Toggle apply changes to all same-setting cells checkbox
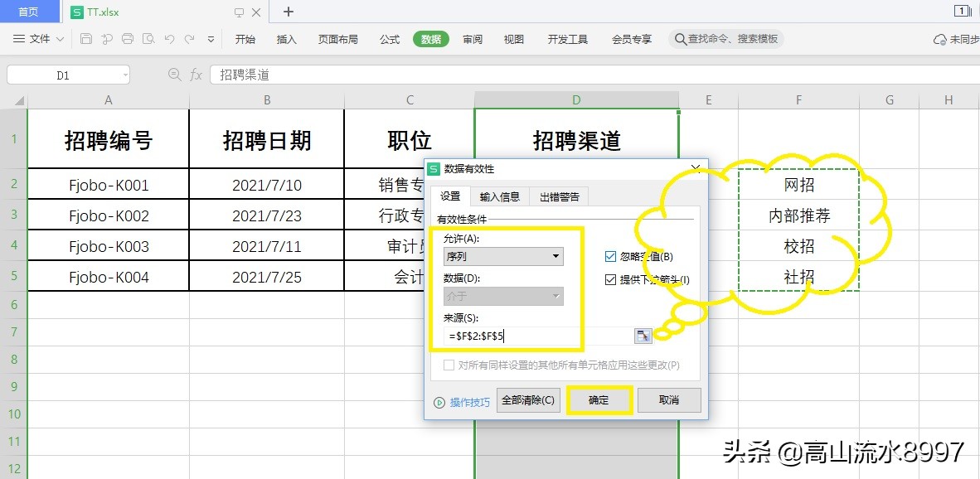Image resolution: width=980 pixels, height=479 pixels. (449, 365)
